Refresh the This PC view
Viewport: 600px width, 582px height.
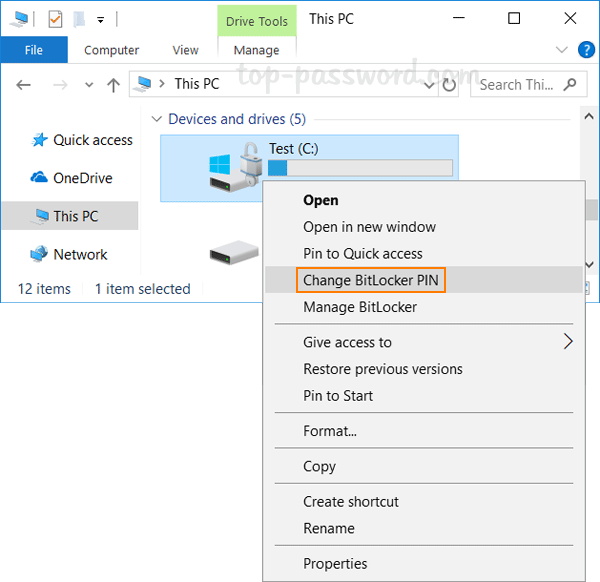pos(449,85)
